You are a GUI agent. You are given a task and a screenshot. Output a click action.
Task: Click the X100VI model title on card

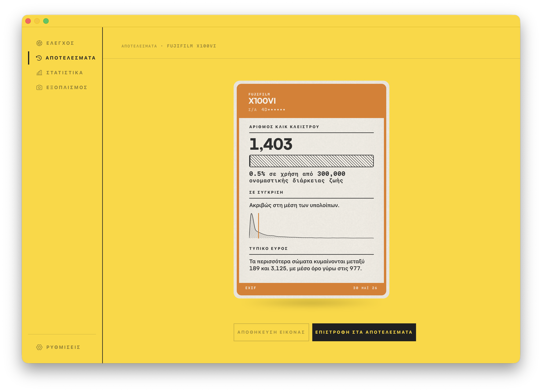point(262,101)
